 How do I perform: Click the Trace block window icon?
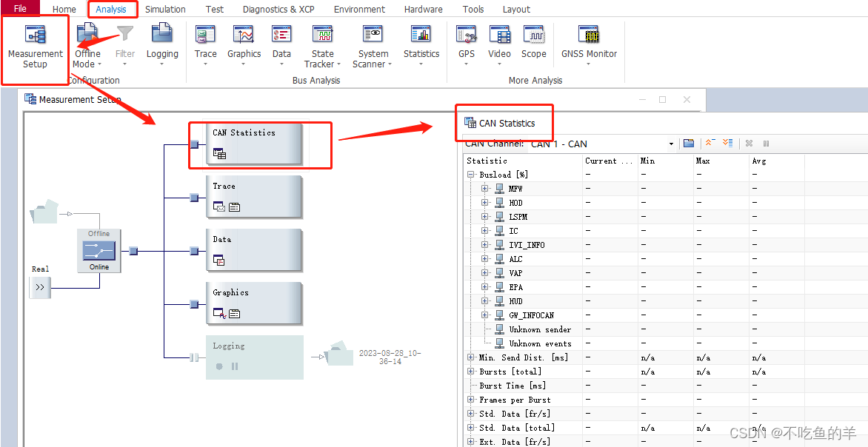click(x=219, y=207)
